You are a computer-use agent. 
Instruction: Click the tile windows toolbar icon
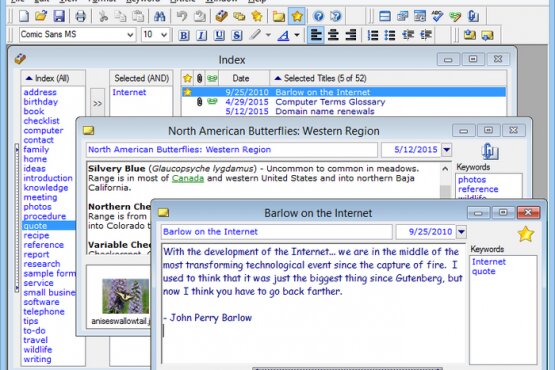click(x=385, y=16)
